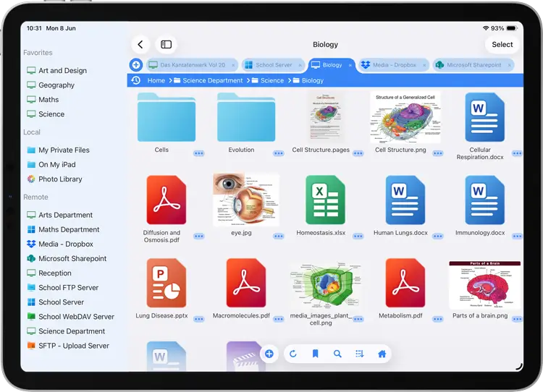This screenshot has height=392, width=543.
Task: Close the Biology tab
Action: (350, 65)
